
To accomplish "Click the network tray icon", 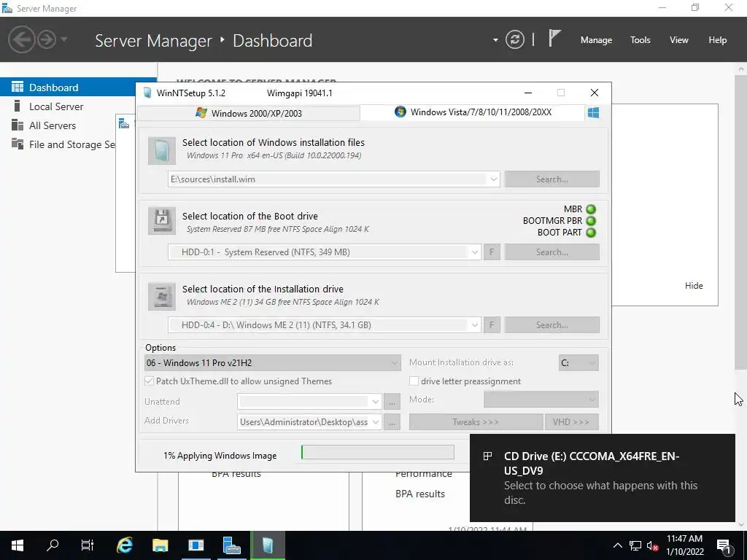I will [635, 545].
